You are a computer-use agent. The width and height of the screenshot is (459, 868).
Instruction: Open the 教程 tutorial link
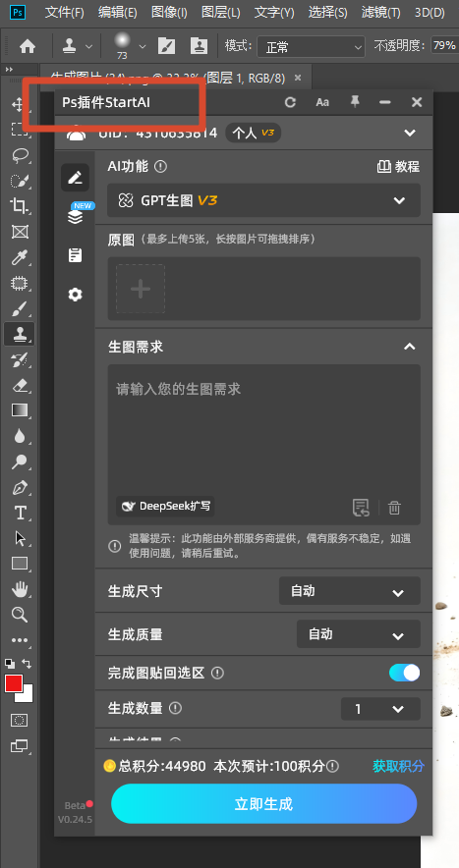398,167
